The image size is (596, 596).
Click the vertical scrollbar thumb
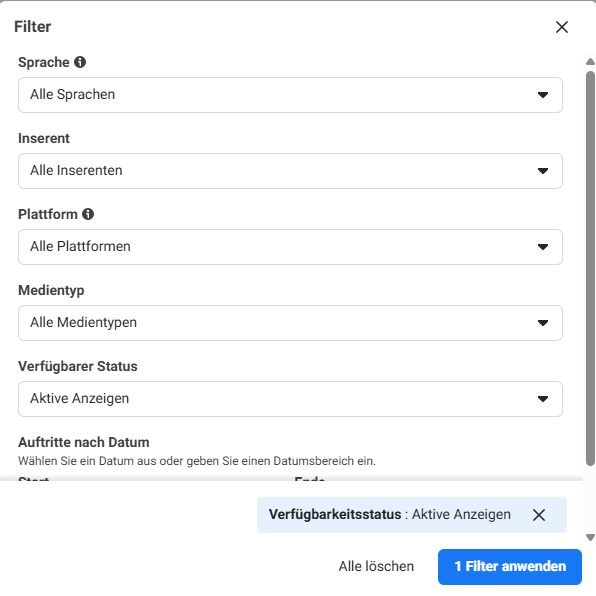590,268
